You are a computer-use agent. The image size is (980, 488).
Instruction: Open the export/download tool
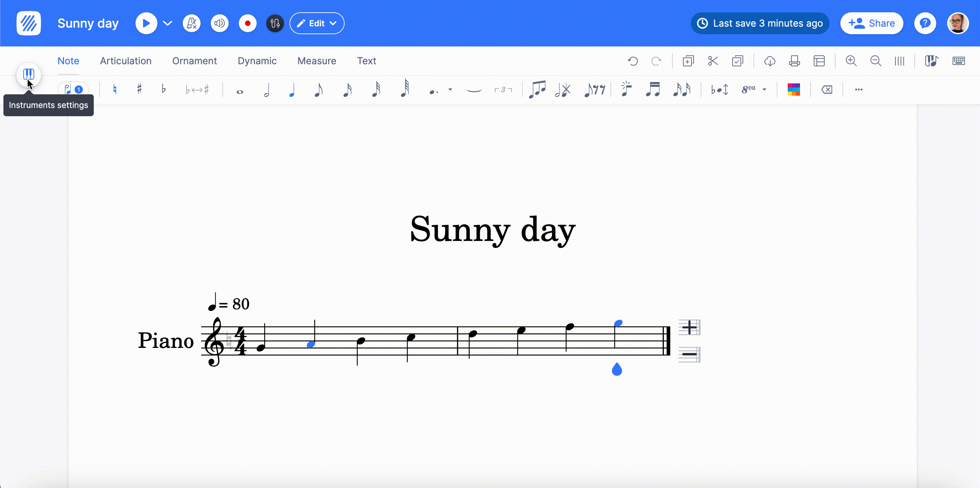pos(769,61)
